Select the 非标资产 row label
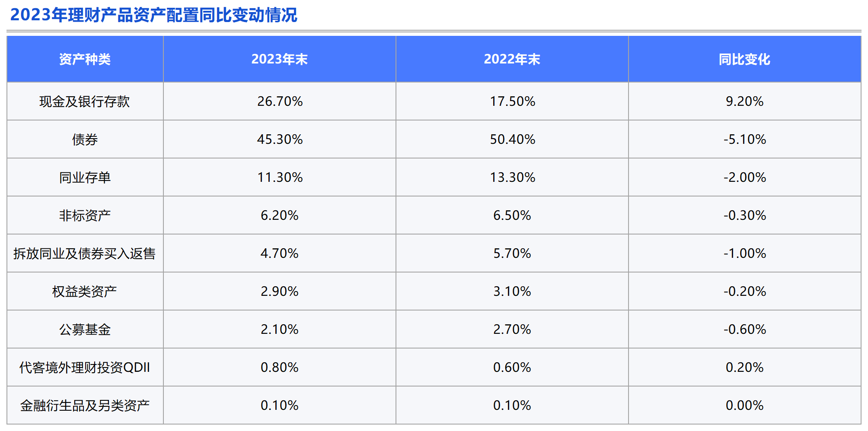 pyautogui.click(x=85, y=215)
